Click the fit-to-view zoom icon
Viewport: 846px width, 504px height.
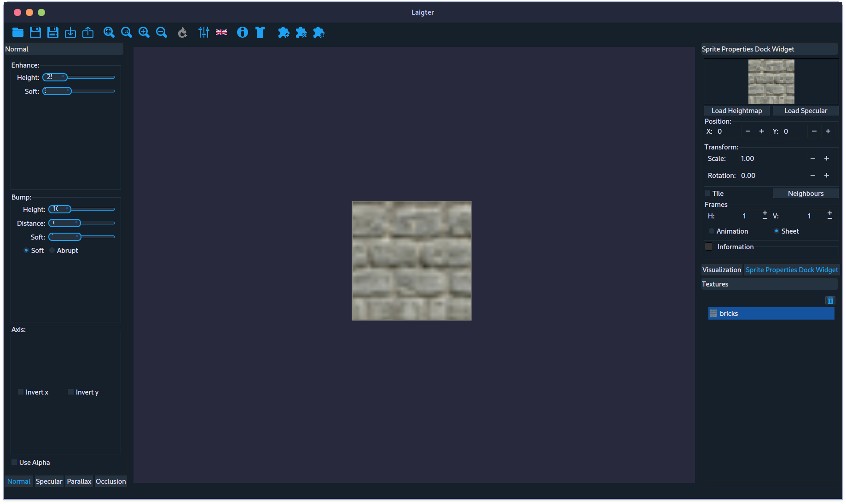tap(109, 32)
